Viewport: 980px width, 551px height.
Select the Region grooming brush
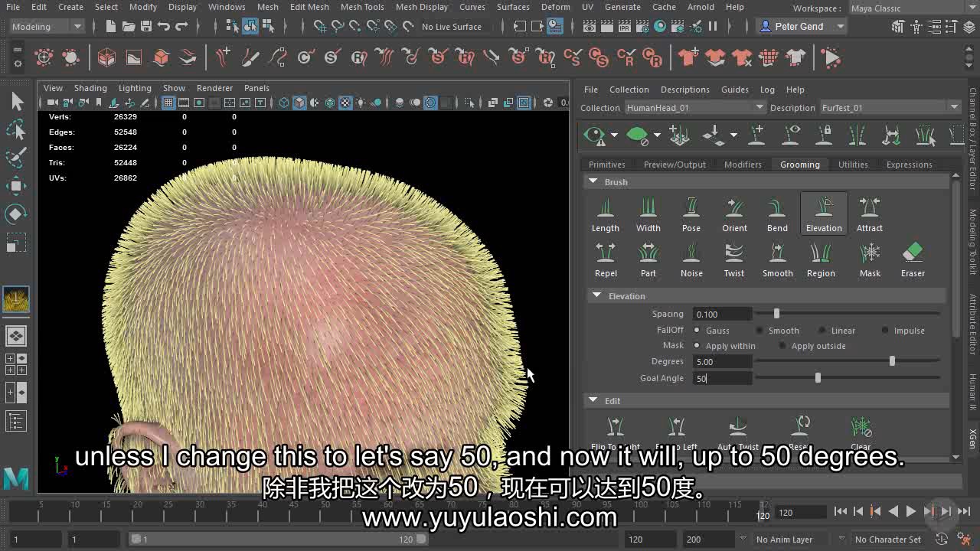coord(821,259)
